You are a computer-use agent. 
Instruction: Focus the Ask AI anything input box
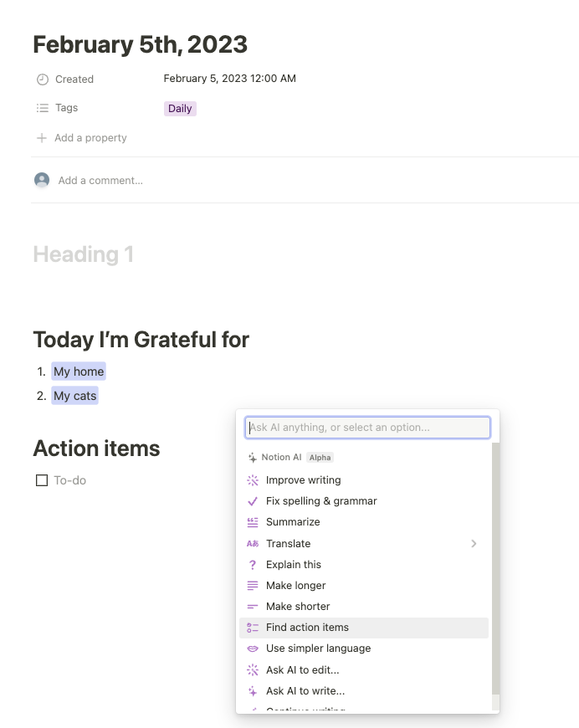pos(367,428)
